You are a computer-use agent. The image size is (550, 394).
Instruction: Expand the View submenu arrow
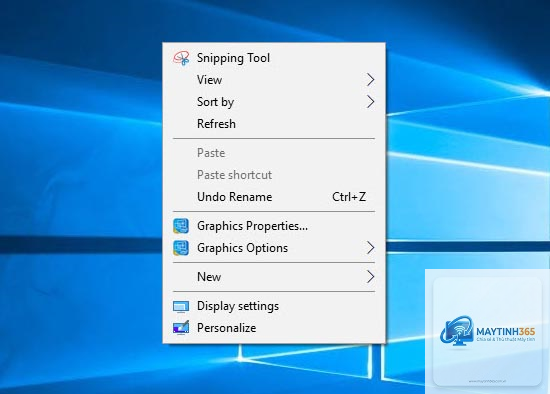point(370,80)
